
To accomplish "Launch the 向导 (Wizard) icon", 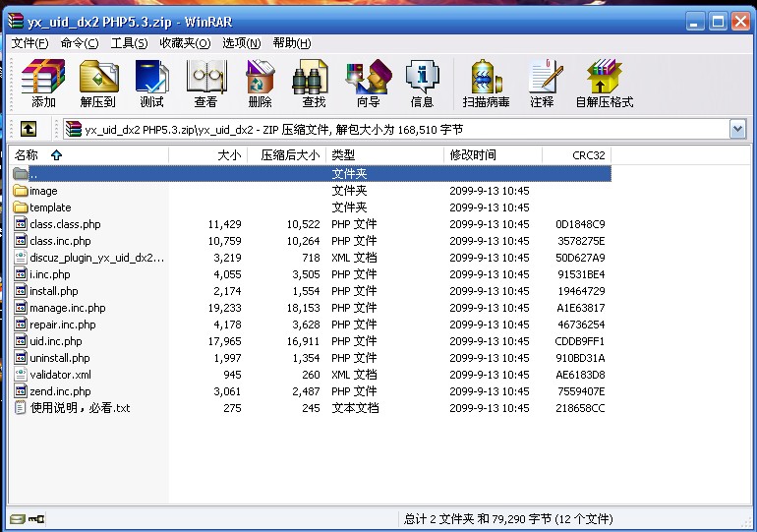I will click(x=369, y=84).
